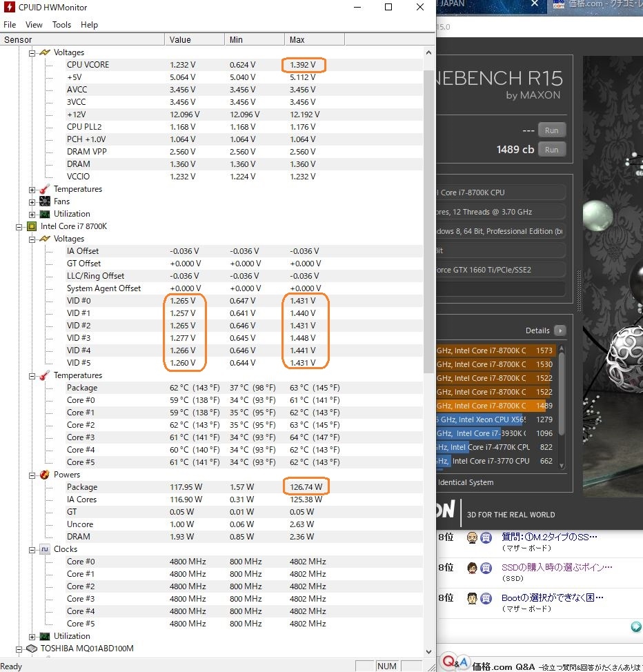Open the View menu
Viewport: 643px width, 672px height.
[34, 25]
